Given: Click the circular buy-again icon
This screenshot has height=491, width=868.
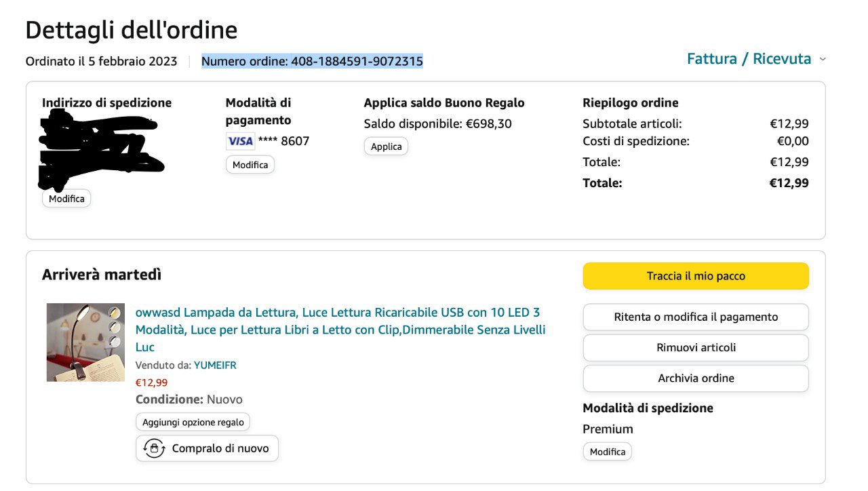Looking at the screenshot, I should [155, 448].
